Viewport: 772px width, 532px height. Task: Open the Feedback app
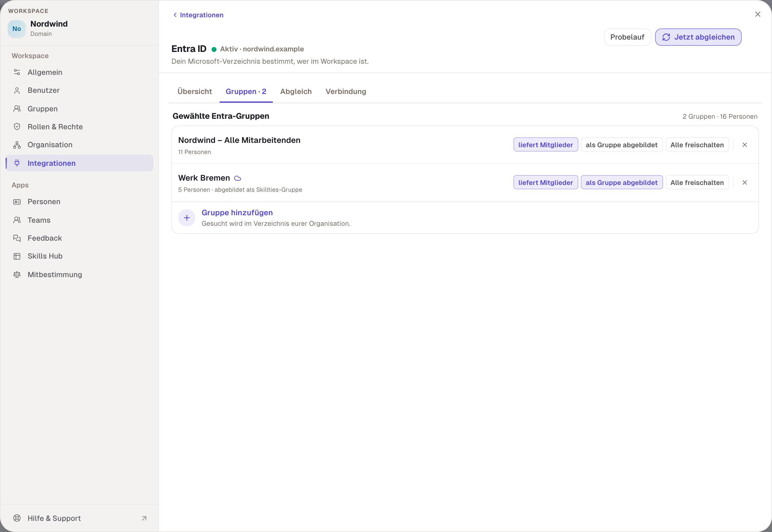tap(79, 238)
